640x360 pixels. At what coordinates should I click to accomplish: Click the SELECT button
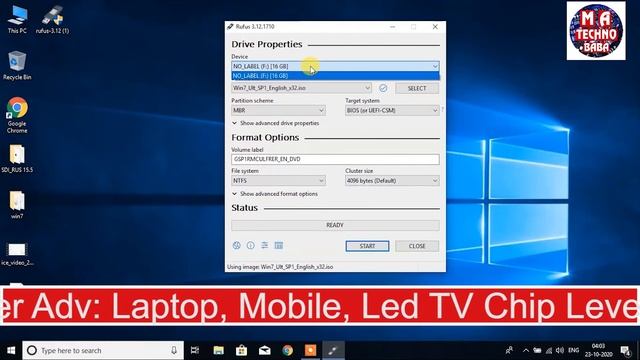click(417, 88)
